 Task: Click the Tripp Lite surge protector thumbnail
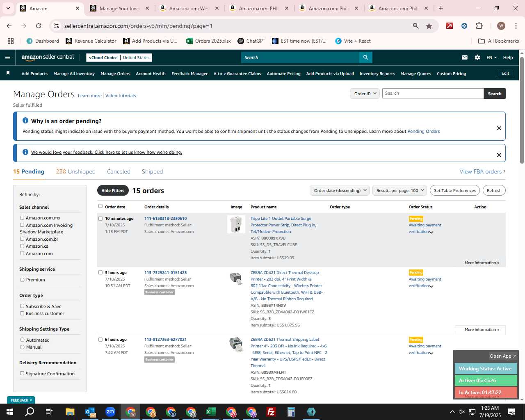point(236,224)
